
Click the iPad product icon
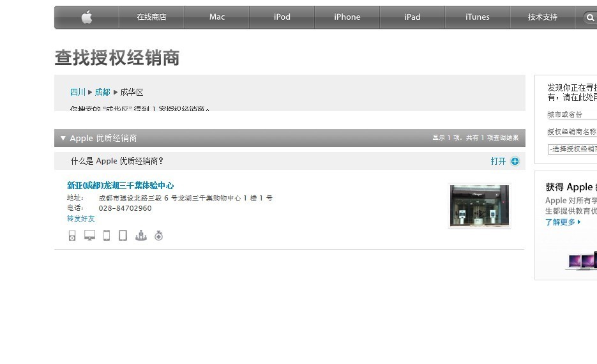(x=123, y=236)
